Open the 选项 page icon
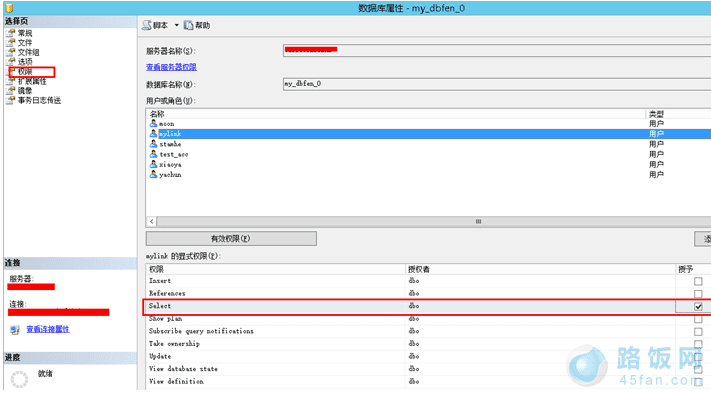The image size is (711, 393). click(x=10, y=62)
